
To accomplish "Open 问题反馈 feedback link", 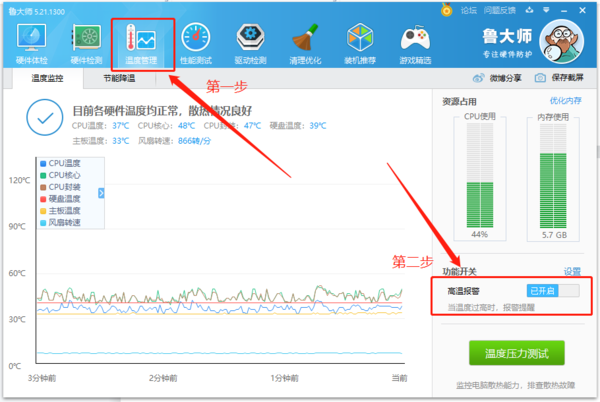I will (500, 10).
